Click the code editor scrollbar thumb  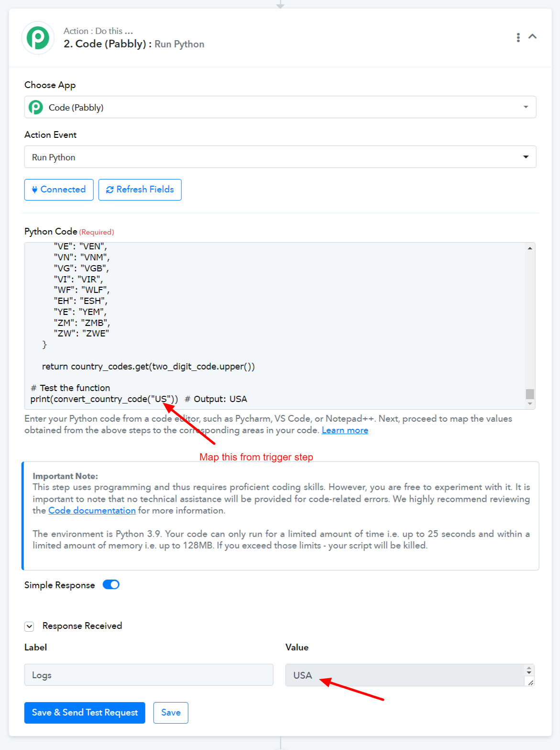[x=530, y=394]
